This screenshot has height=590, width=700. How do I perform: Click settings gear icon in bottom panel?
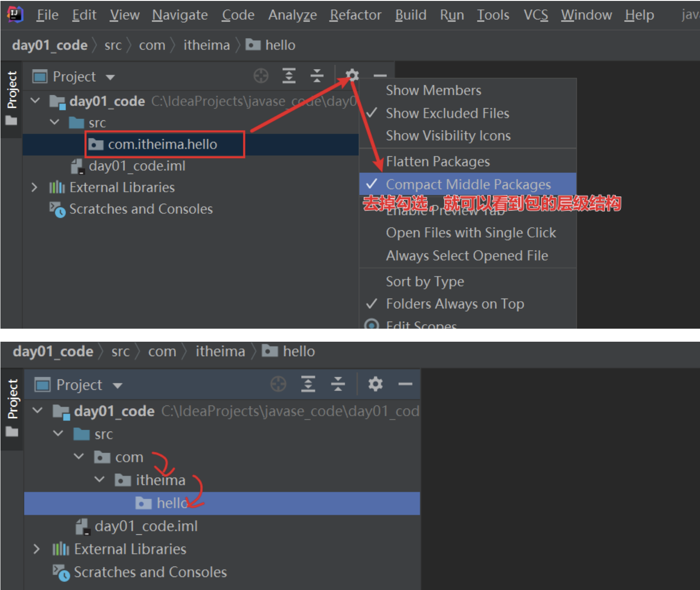[x=376, y=384]
